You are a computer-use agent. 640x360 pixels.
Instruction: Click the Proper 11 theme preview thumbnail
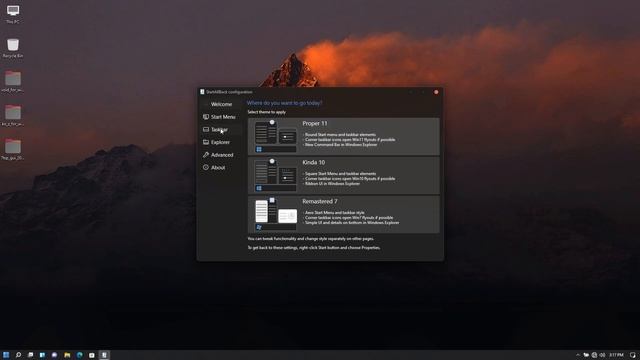click(x=276, y=136)
